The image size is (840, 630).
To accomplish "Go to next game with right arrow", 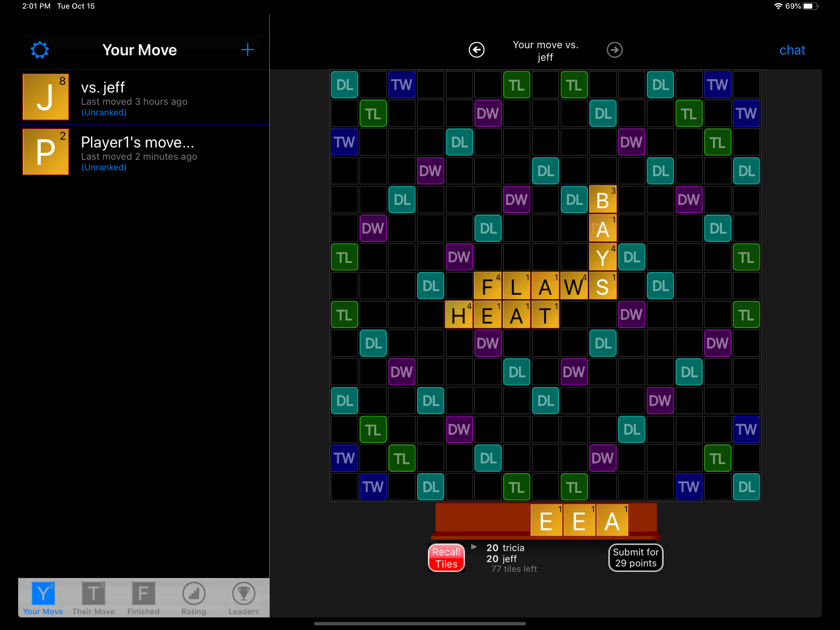I will point(614,50).
